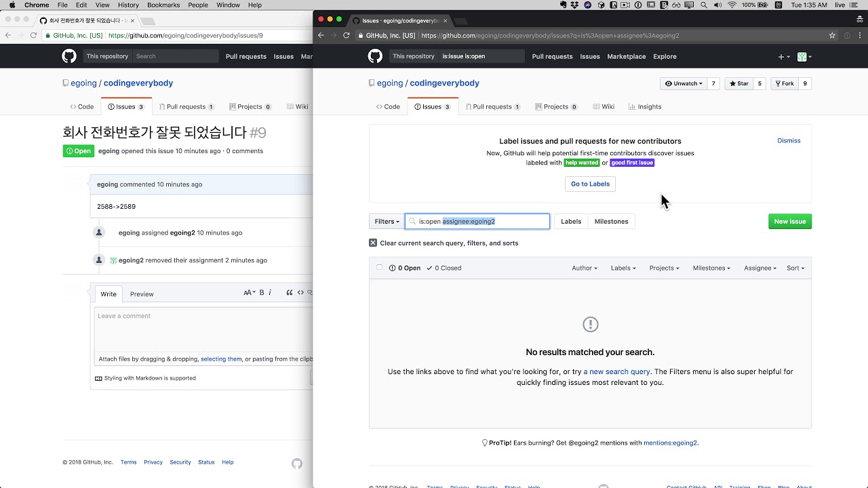Dismiss the label contributors banner

coord(789,140)
